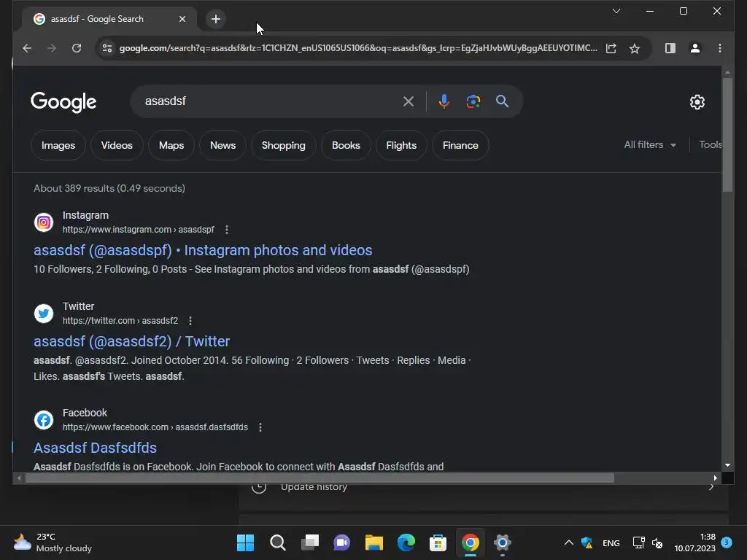Image resolution: width=747 pixels, height=560 pixels.
Task: Click the horizontal scrollbar left arrow
Action: [18, 478]
